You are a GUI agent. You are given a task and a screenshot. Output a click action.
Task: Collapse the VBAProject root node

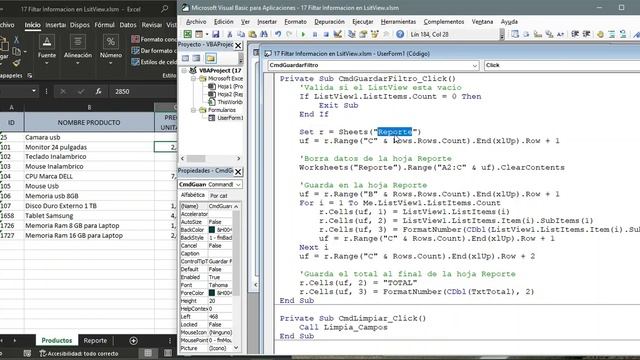[x=184, y=71]
